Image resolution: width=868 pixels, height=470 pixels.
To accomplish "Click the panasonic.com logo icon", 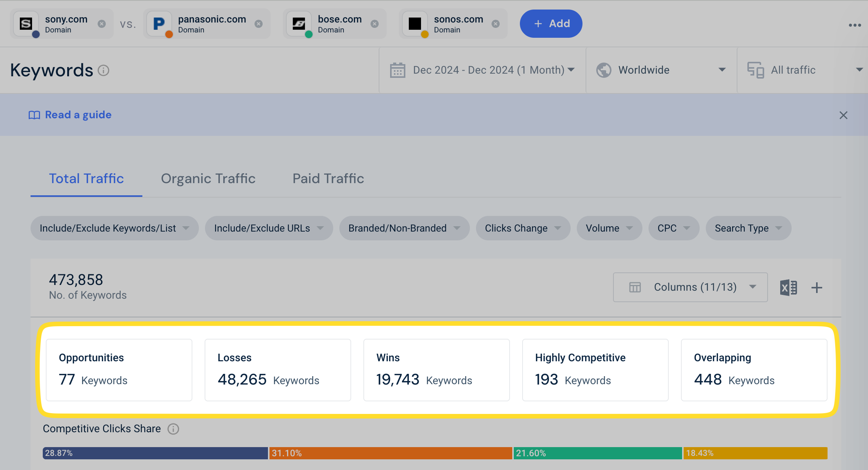I will 159,24.
